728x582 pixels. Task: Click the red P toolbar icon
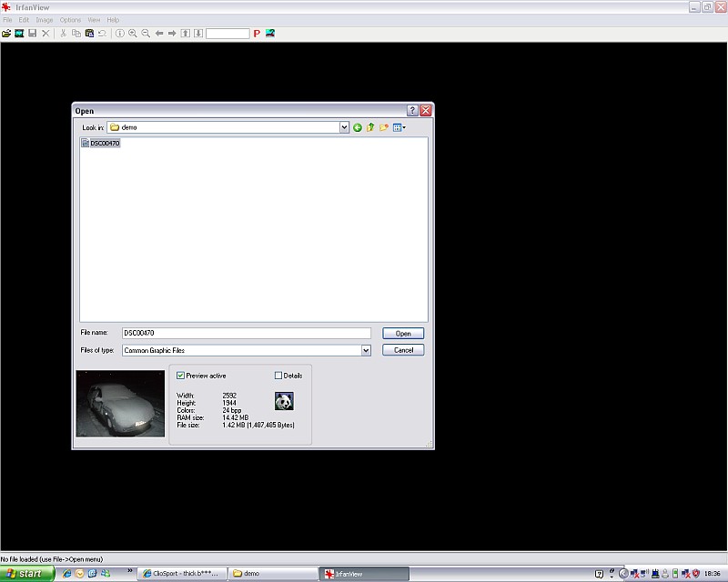257,34
